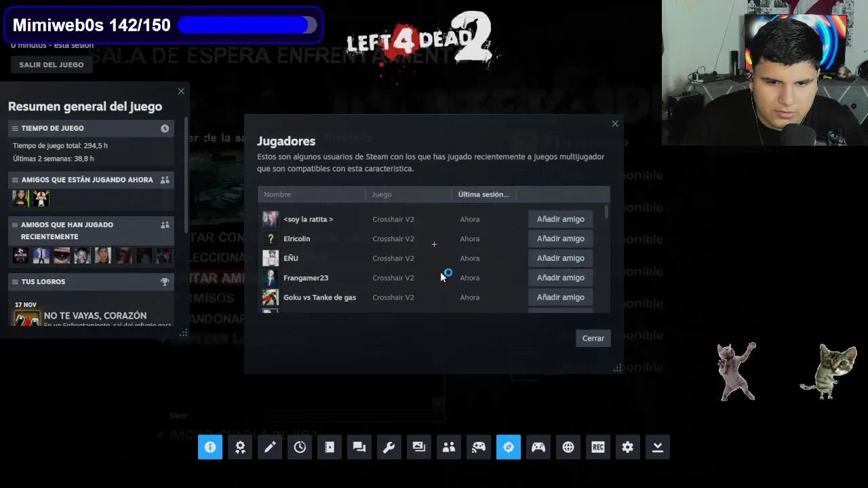The image size is (868, 488).
Task: Select the Goku vs Tanke de gas name
Action: [319, 298]
